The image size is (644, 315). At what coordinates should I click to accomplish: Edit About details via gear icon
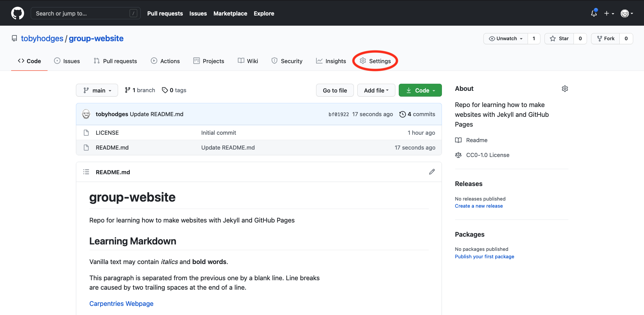[565, 89]
